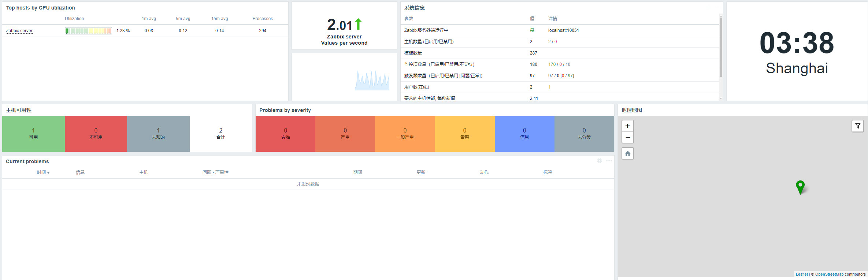Reset map to home view
This screenshot has height=280, width=868.
click(x=628, y=153)
